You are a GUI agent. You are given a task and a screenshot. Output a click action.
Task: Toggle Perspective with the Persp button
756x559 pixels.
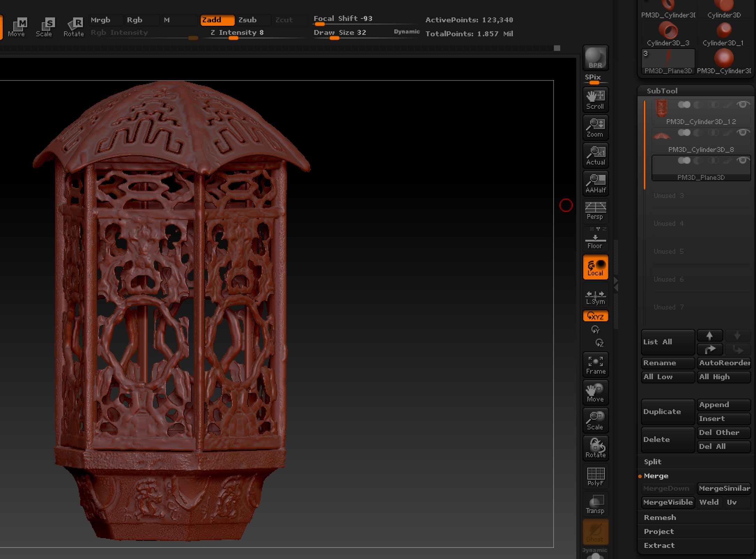pos(595,211)
